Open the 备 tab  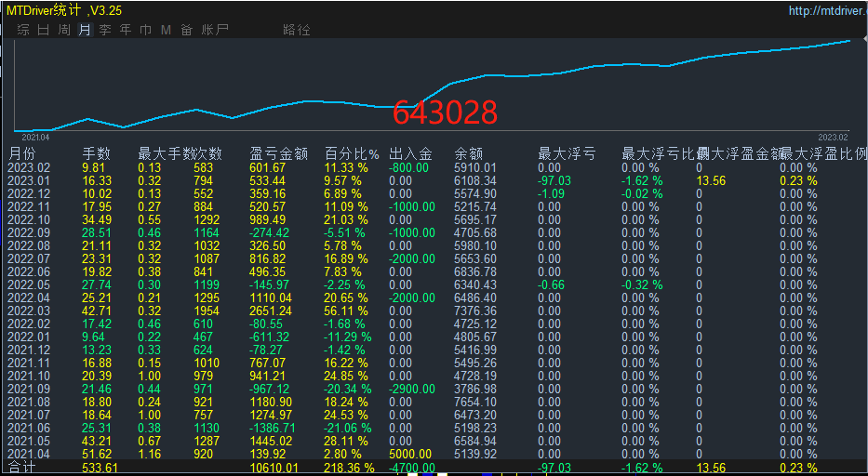[x=187, y=30]
